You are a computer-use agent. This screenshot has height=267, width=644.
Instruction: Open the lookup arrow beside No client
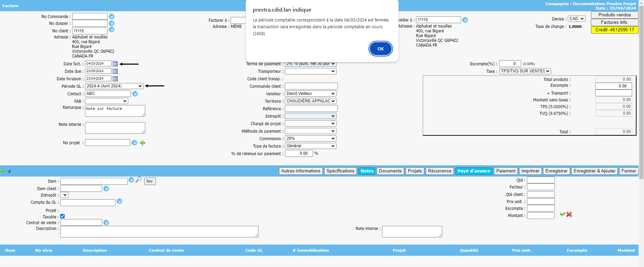click(112, 30)
